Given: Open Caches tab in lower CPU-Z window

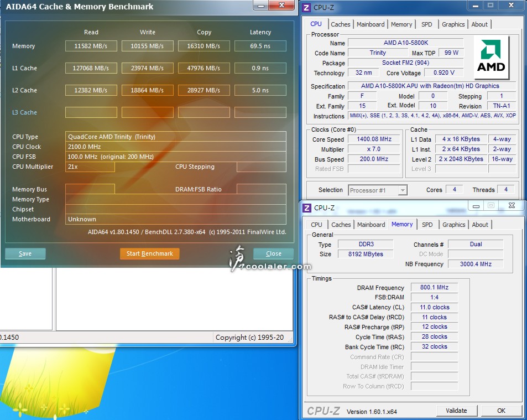Looking at the screenshot, I should click(341, 225).
